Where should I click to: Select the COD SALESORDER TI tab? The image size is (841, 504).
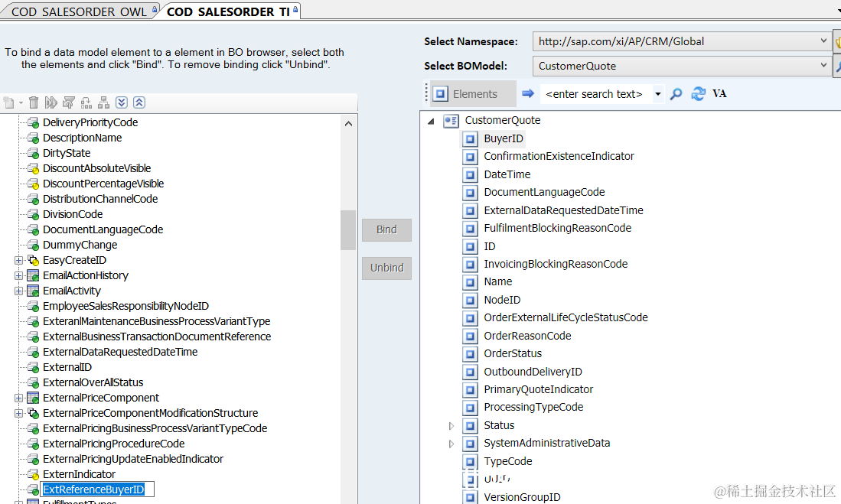230,11
